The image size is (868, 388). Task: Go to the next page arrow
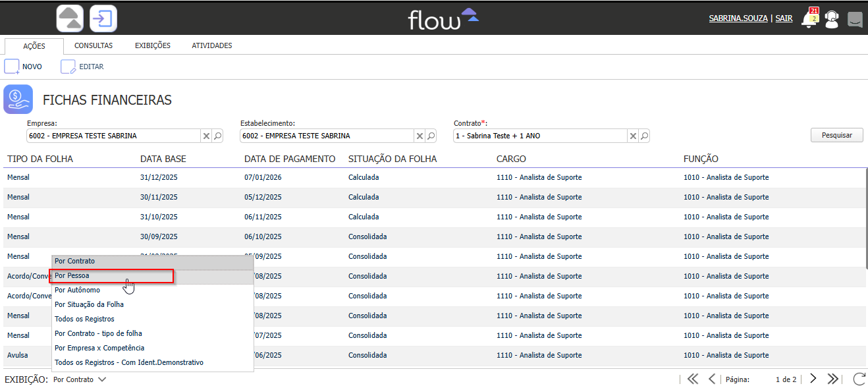(813, 379)
